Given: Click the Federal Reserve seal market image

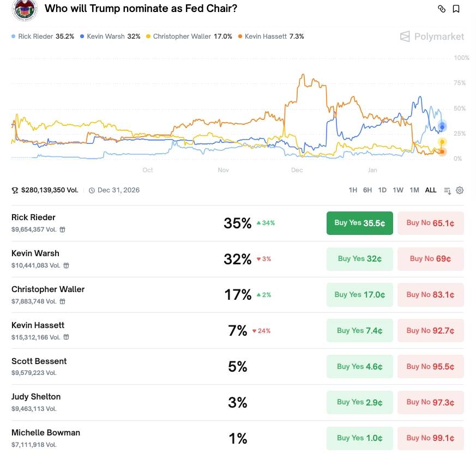Looking at the screenshot, I should [x=25, y=10].
